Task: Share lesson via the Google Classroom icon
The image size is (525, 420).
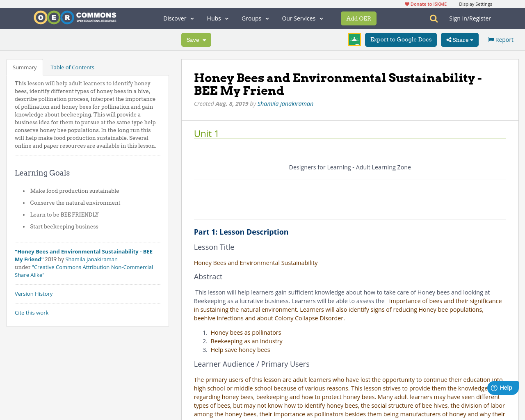Action: (x=354, y=40)
